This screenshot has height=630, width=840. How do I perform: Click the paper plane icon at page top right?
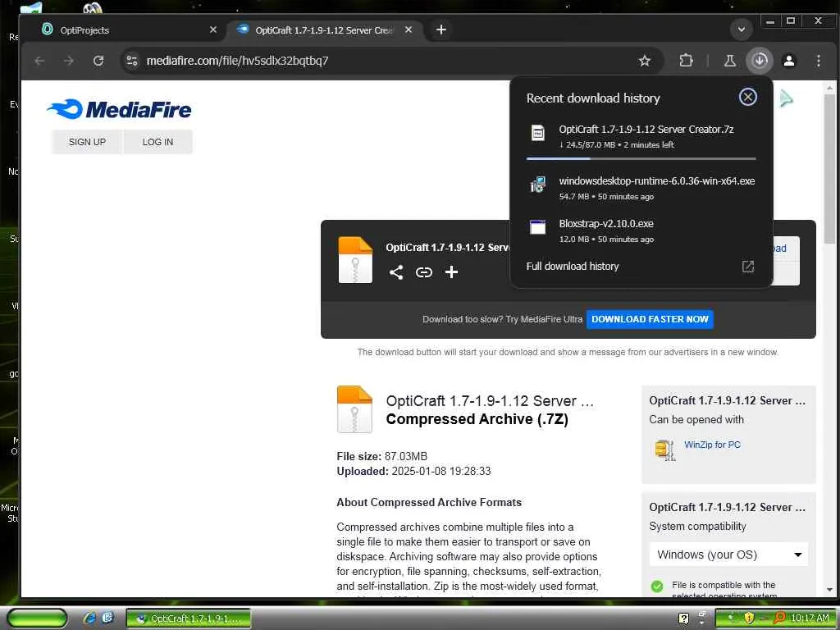point(786,98)
